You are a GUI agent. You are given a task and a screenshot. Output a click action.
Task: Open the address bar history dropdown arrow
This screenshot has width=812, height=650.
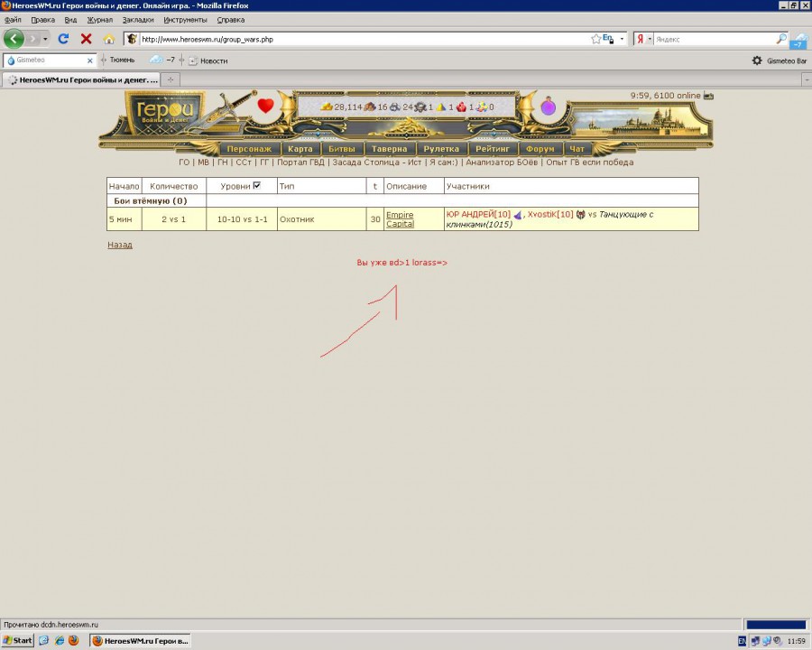pyautogui.click(x=622, y=39)
